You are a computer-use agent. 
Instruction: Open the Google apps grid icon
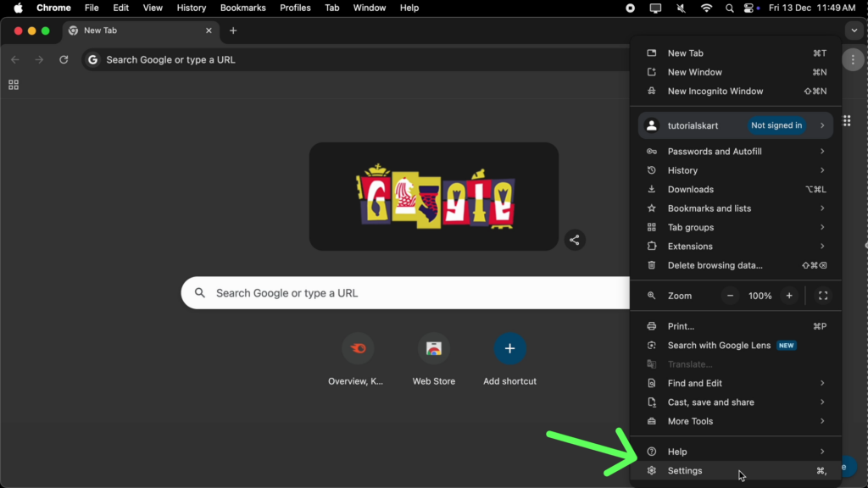[x=847, y=120]
